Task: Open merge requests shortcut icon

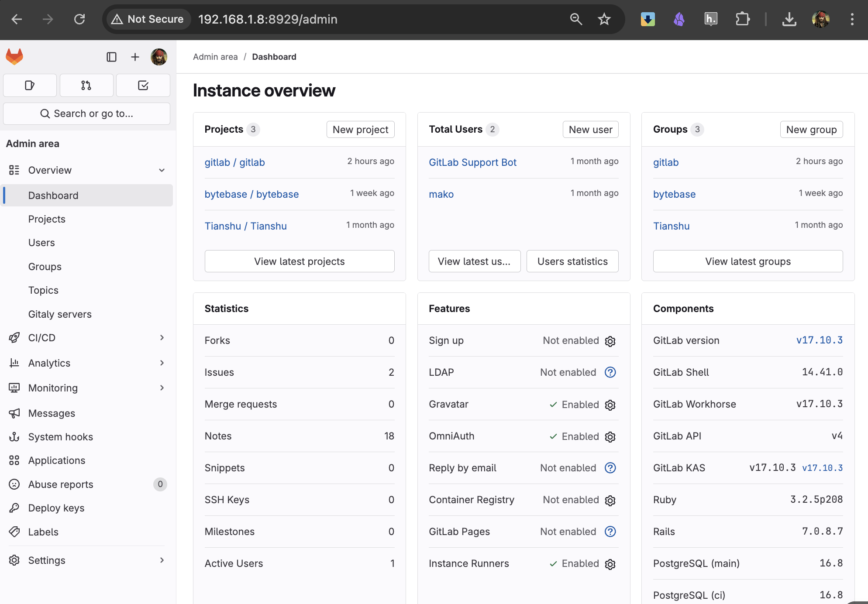Action: pyautogui.click(x=86, y=85)
